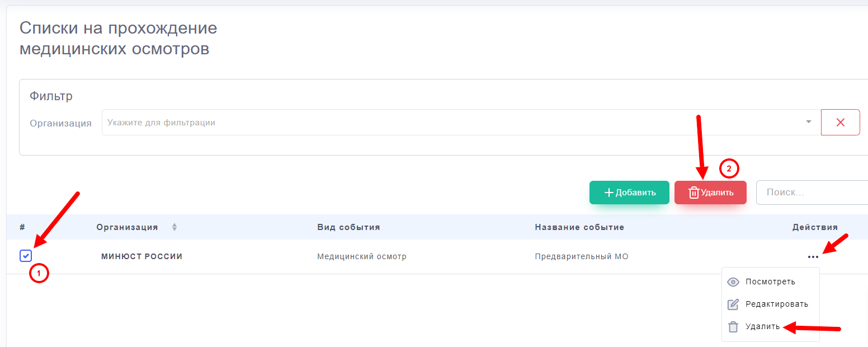868x347 pixels.
Task: Click the trash icon in the actions popup
Action: (733, 327)
